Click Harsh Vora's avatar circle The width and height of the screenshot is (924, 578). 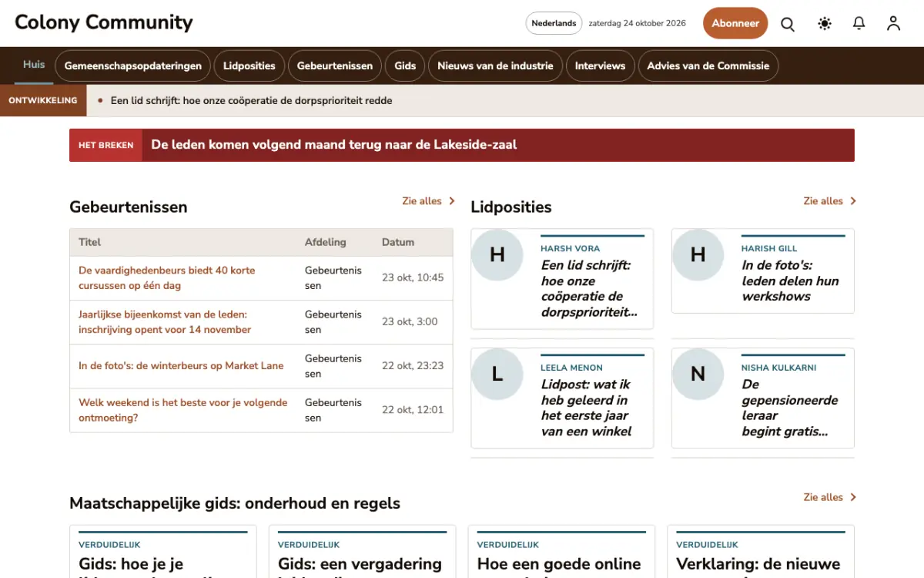coord(497,254)
